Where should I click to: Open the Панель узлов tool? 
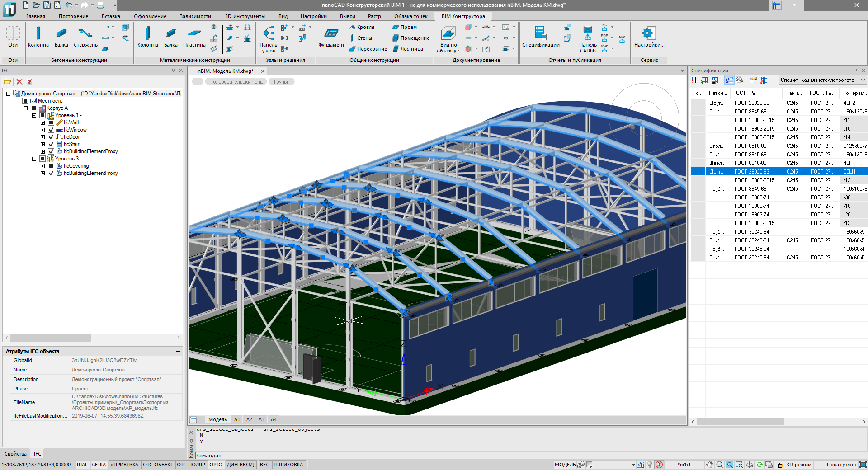tap(268, 39)
